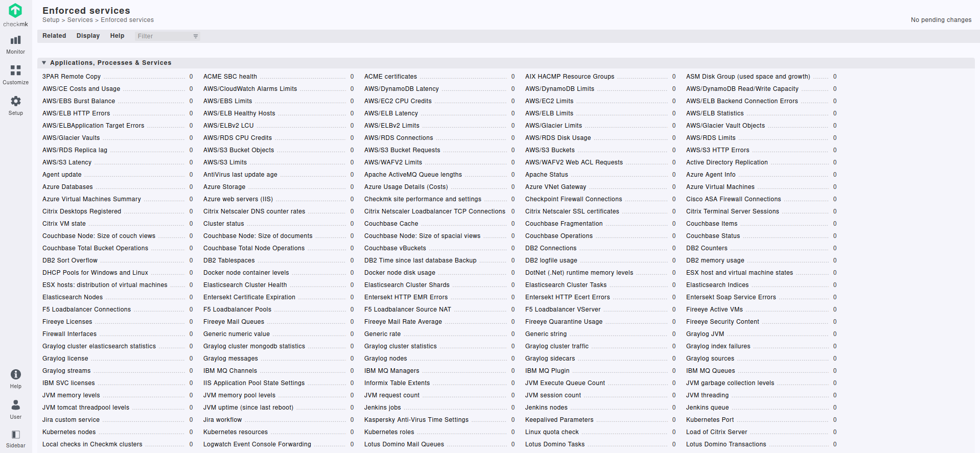Open AWS/CE Costs and Usage
Viewport: 980px width, 453px height.
point(81,89)
